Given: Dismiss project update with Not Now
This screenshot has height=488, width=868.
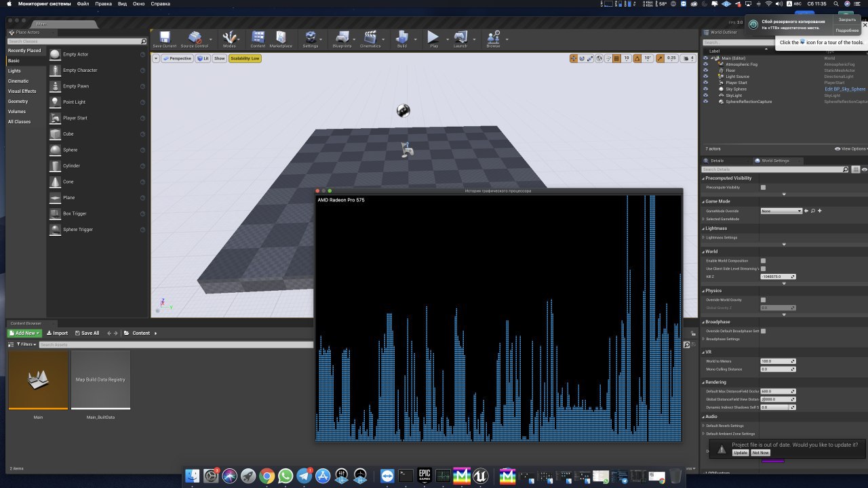Looking at the screenshot, I should 760,453.
